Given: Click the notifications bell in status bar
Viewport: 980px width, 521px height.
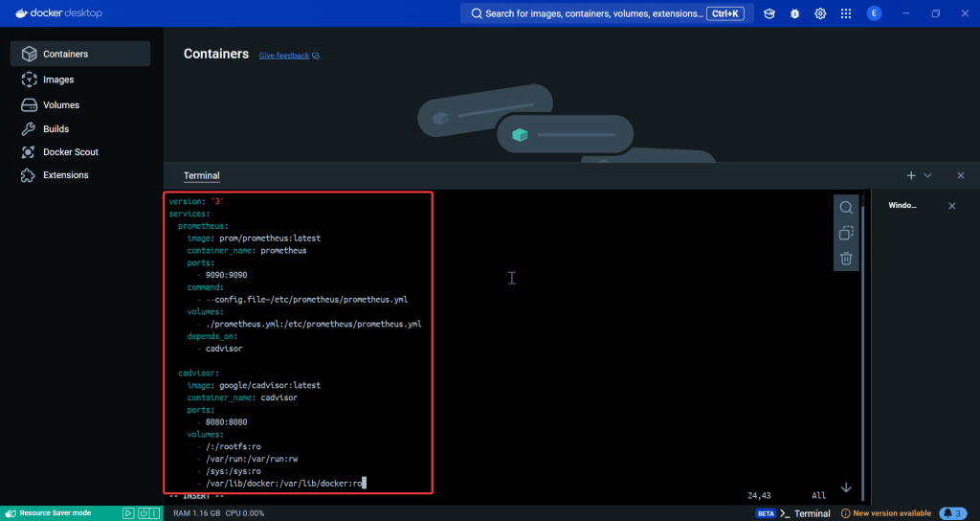Looking at the screenshot, I should (952, 513).
